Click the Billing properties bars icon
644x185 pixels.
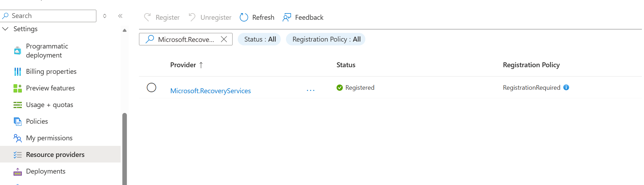click(17, 71)
